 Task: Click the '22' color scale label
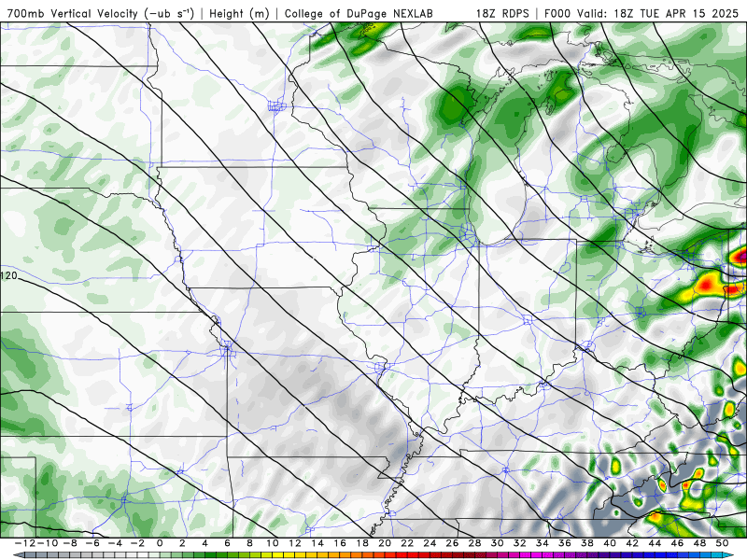tap(407, 543)
